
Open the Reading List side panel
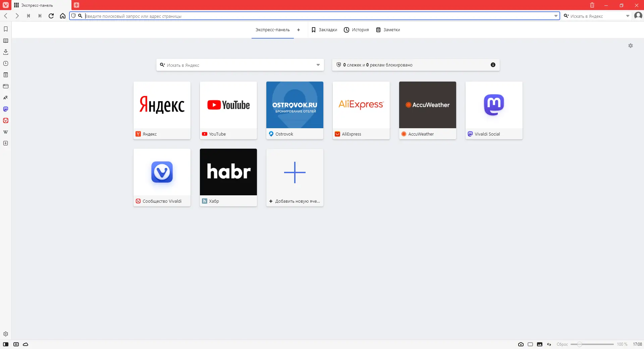point(6,41)
